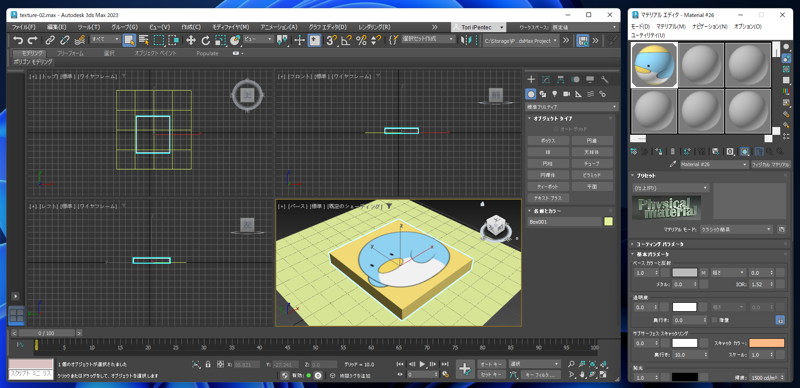Viewport: 800px width, 388px height.
Task: Open the 標準プリミティブ category dropdown
Action: click(572, 107)
